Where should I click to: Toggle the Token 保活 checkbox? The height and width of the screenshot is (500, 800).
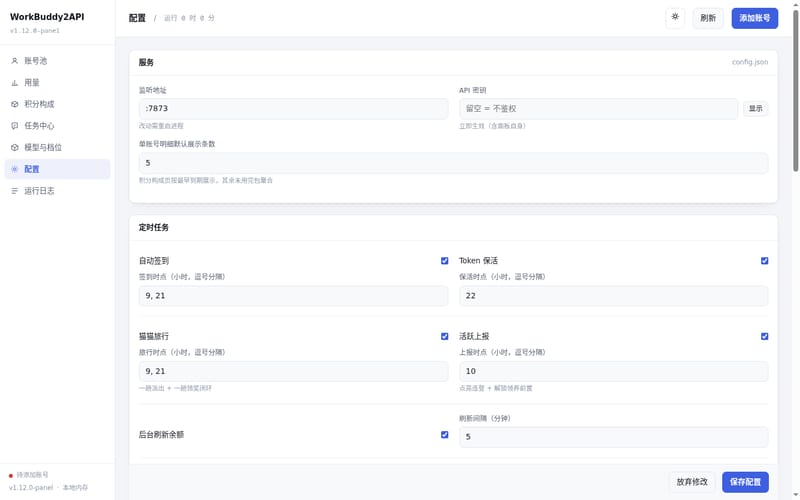click(x=764, y=261)
